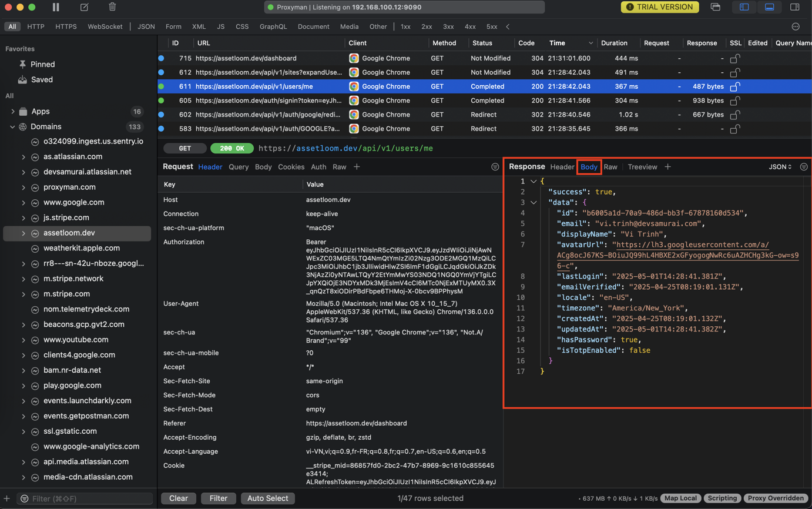
Task: Select the HTTPS protocol filter
Action: tap(66, 26)
